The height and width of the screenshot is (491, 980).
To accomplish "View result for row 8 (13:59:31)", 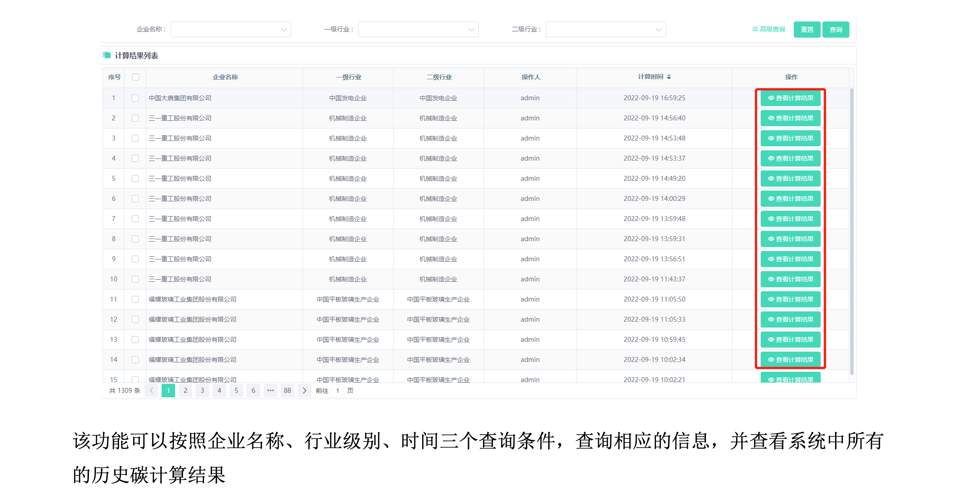I will pyautogui.click(x=790, y=239).
